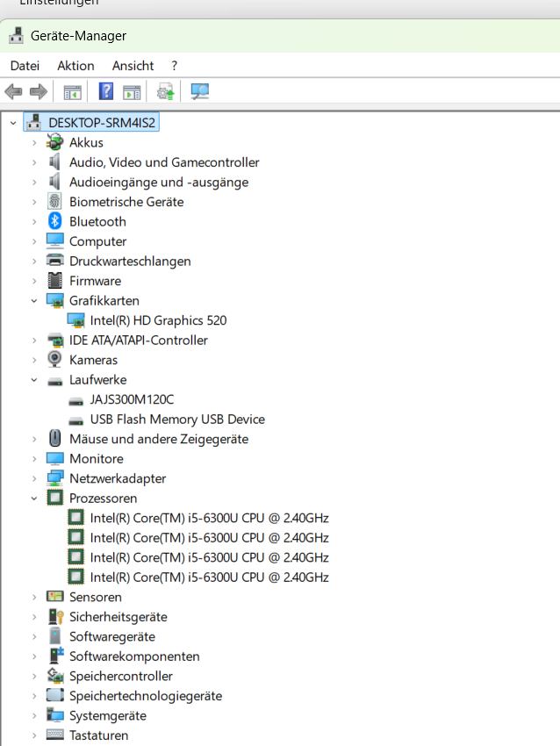The width and height of the screenshot is (560, 746).
Task: Select the Softwaregeräte label
Action: click(x=112, y=636)
